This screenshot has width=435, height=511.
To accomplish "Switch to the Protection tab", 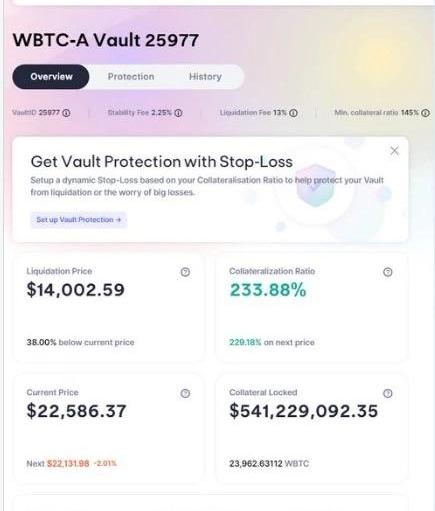I will 131,77.
